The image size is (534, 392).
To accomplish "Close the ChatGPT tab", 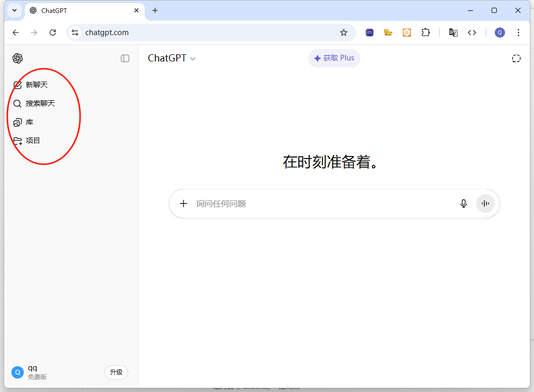I will click(x=136, y=10).
